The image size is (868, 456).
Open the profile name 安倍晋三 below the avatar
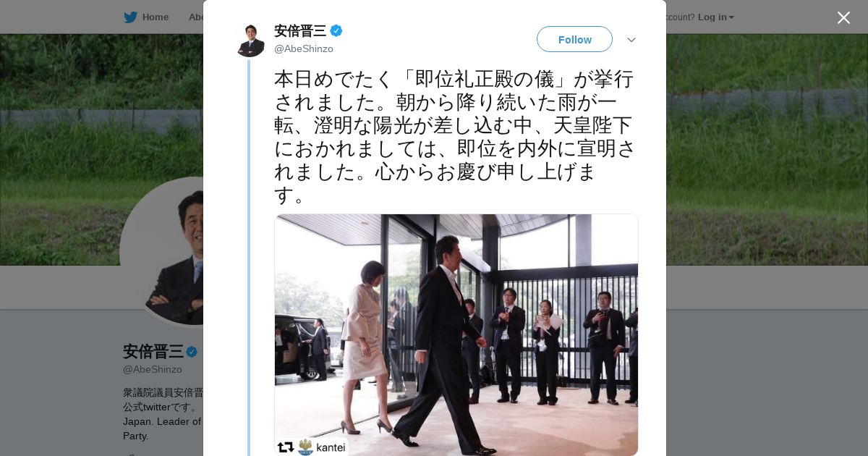click(153, 352)
